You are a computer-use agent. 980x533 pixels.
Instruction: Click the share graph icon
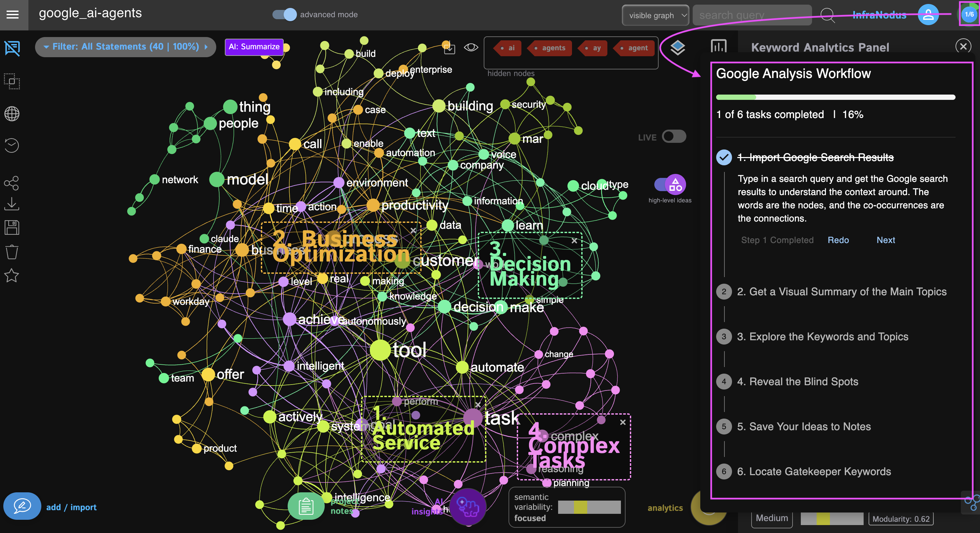[12, 183]
